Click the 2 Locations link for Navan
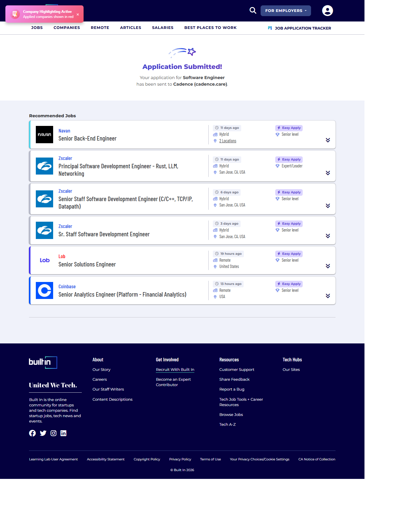 point(228,141)
